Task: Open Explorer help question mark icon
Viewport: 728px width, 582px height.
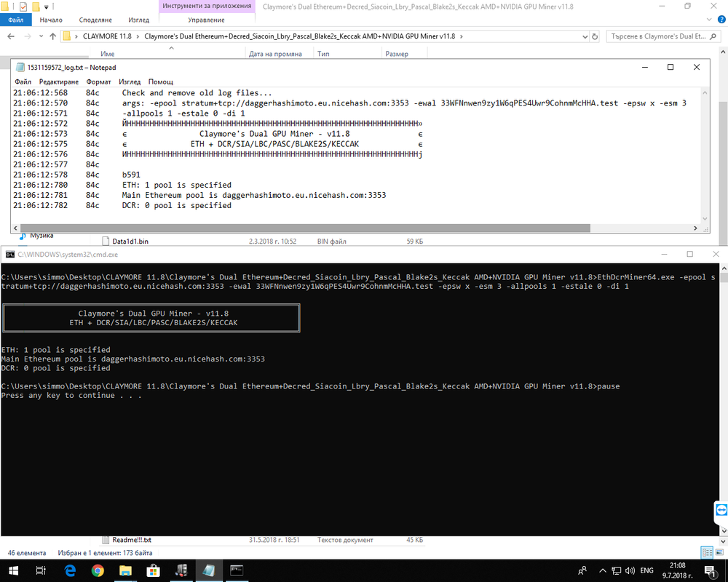Action: pyautogui.click(x=721, y=20)
